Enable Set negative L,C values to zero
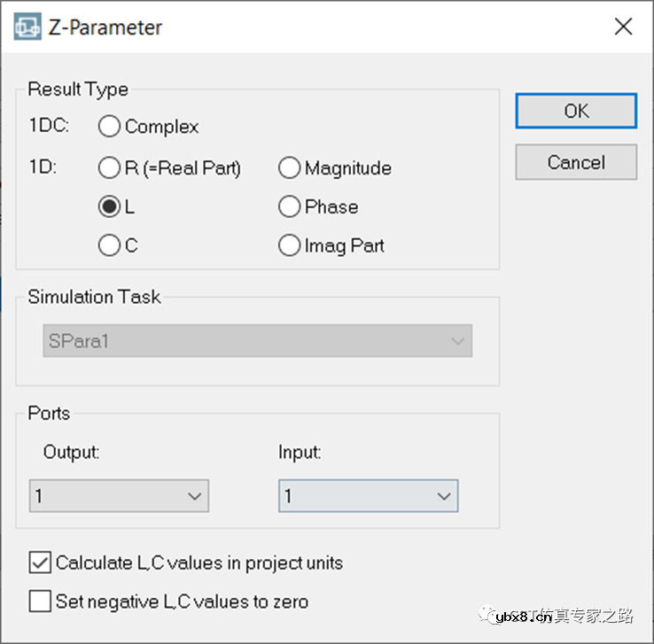This screenshot has height=644, width=654. (x=41, y=601)
